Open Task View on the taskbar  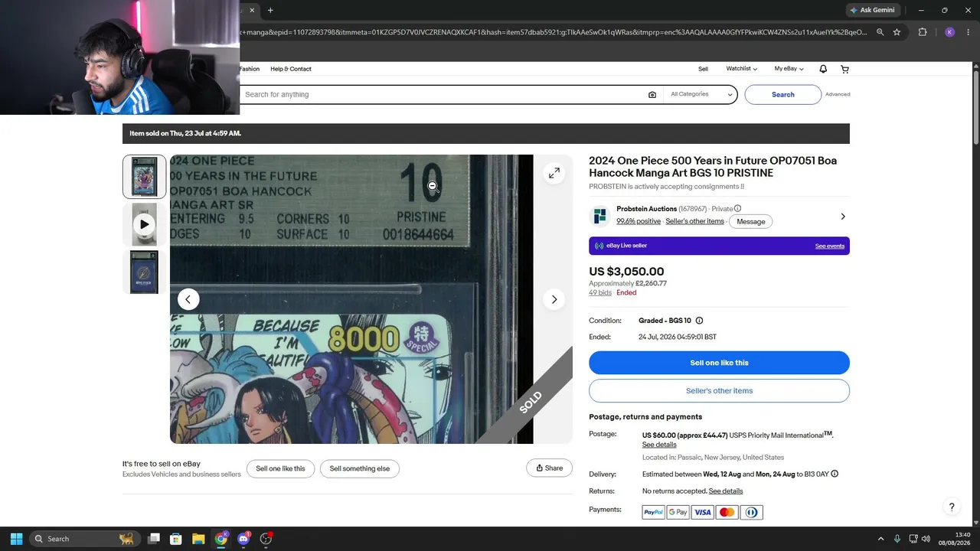coord(154,539)
